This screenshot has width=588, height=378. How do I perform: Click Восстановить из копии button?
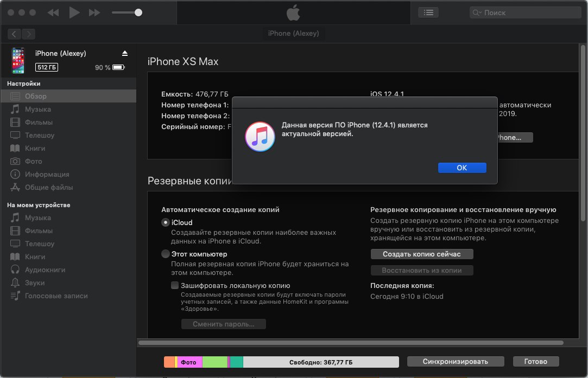[x=422, y=270]
